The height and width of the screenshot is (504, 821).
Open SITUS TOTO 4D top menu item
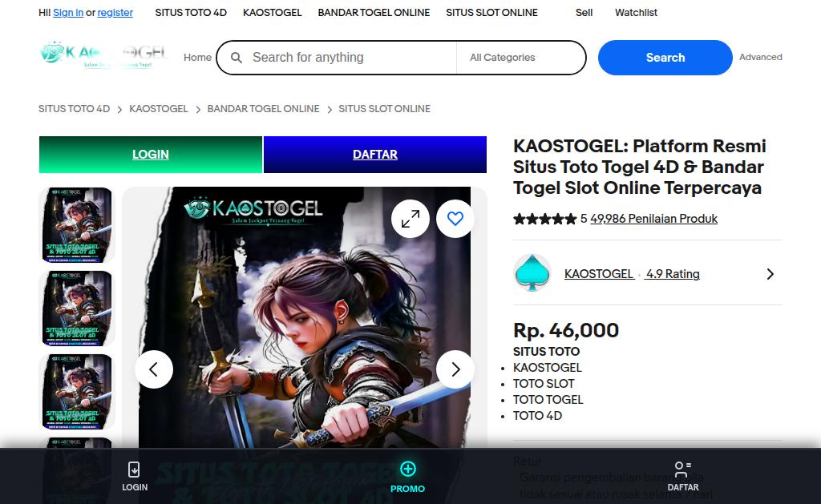tap(191, 13)
